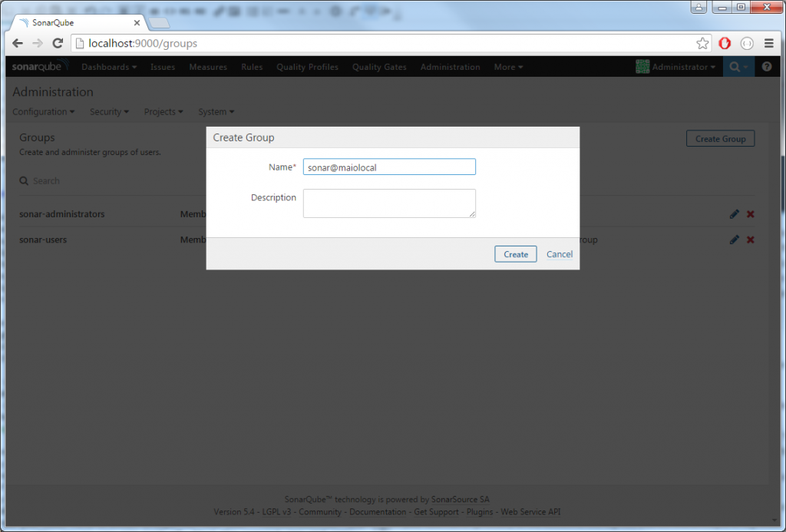The image size is (786, 532).
Task: Delete the sonar-users group with the red X
Action: click(751, 240)
